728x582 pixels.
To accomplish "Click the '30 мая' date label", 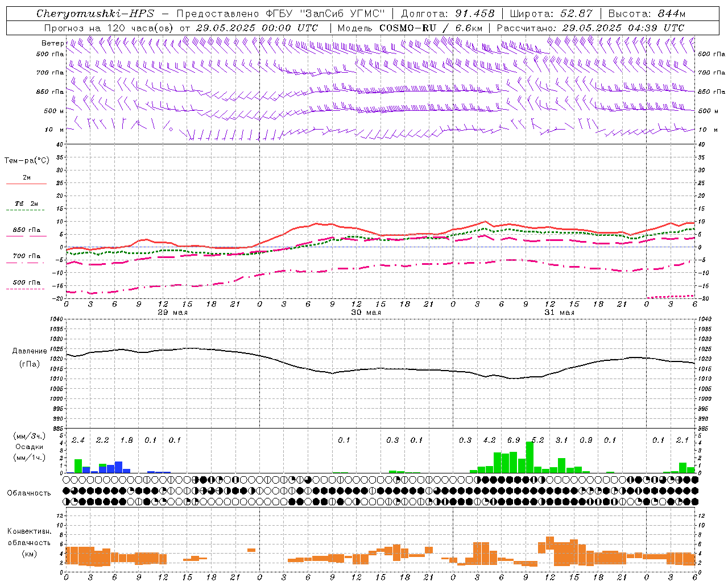I will click(x=366, y=313).
